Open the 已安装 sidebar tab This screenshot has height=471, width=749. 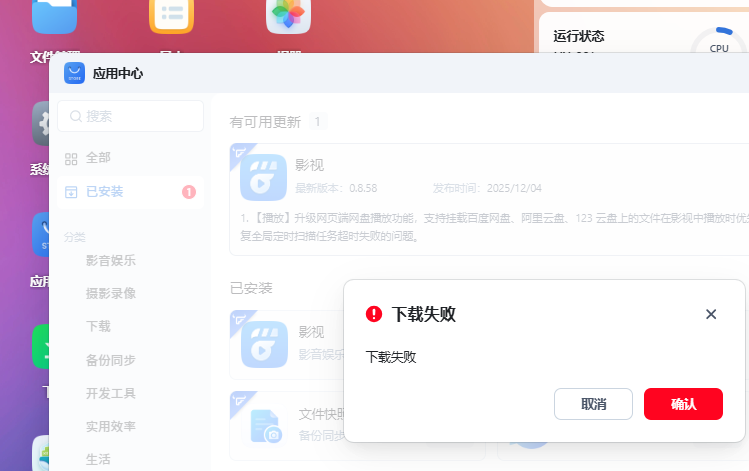[x=130, y=192]
